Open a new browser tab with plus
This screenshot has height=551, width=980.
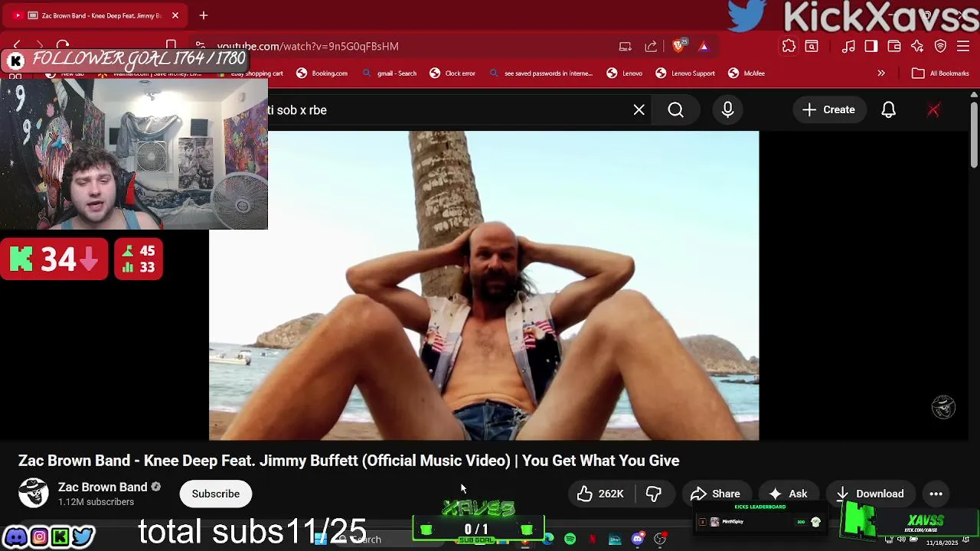tap(204, 15)
